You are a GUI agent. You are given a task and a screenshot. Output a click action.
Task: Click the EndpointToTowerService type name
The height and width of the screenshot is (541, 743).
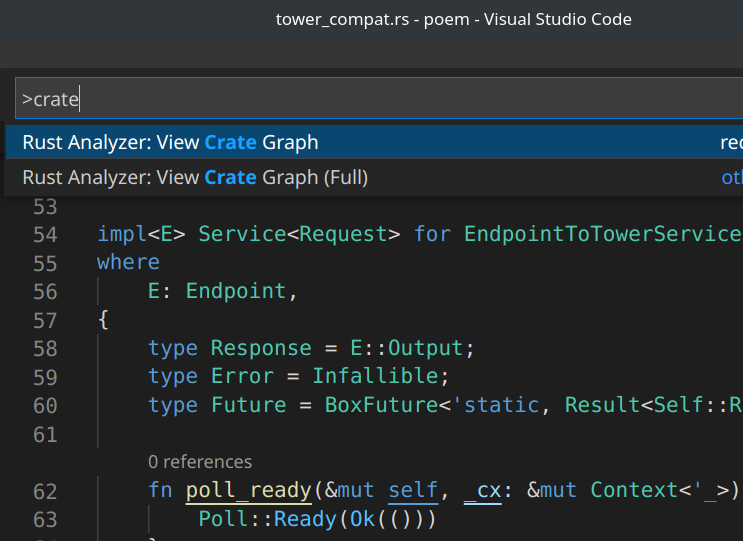pyautogui.click(x=600, y=234)
